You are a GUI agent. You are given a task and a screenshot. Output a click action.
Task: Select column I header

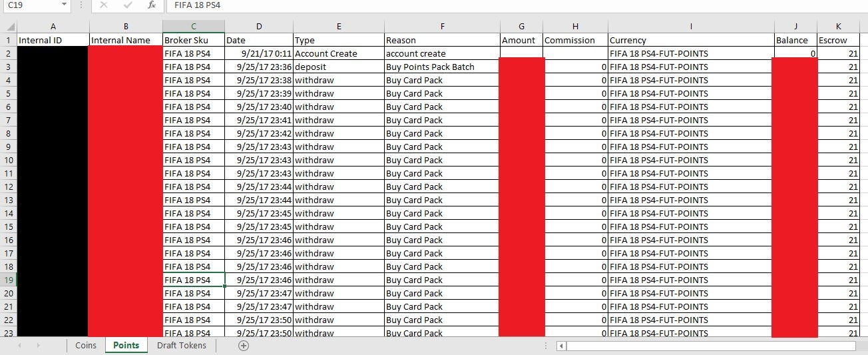pos(691,27)
